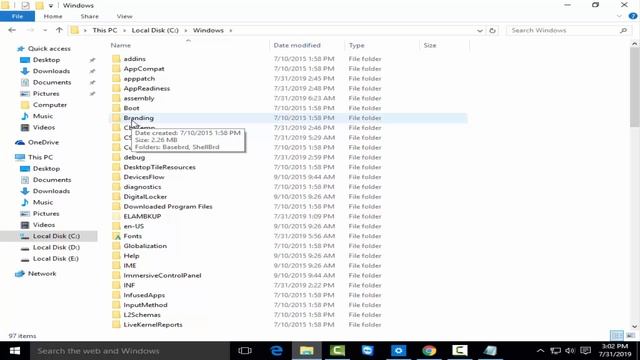Image resolution: width=640 pixels, height=360 pixels.
Task: Select the ELAMBKUP folder
Action: tap(142, 216)
